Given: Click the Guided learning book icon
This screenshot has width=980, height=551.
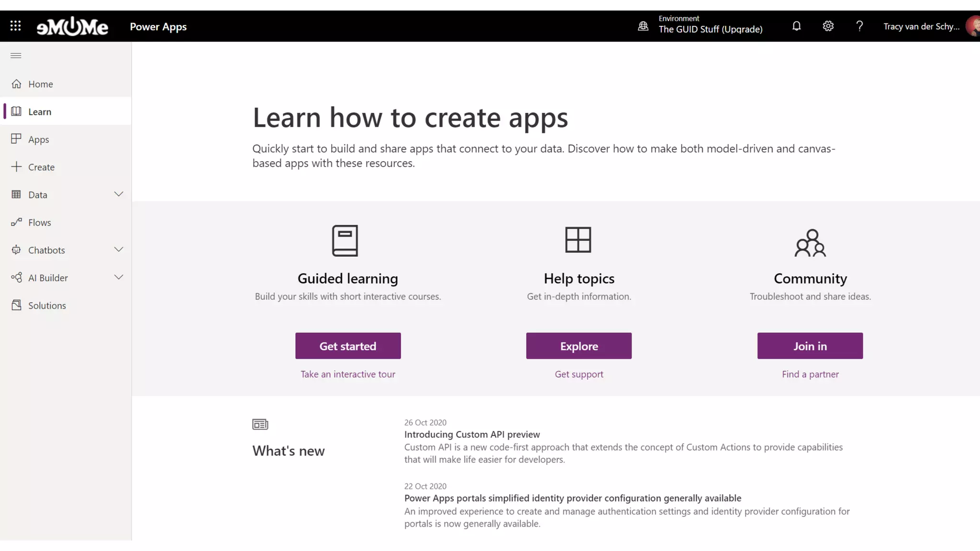Looking at the screenshot, I should point(345,241).
